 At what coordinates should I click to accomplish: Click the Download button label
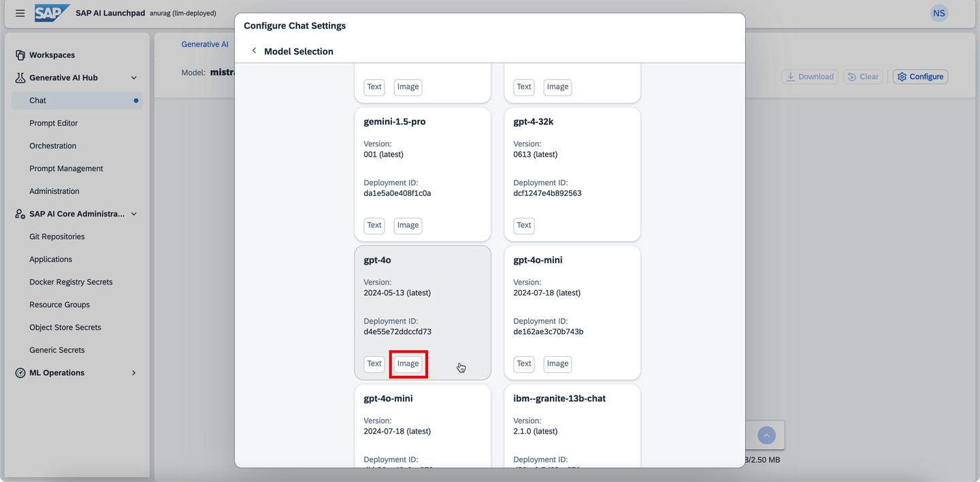coord(816,77)
